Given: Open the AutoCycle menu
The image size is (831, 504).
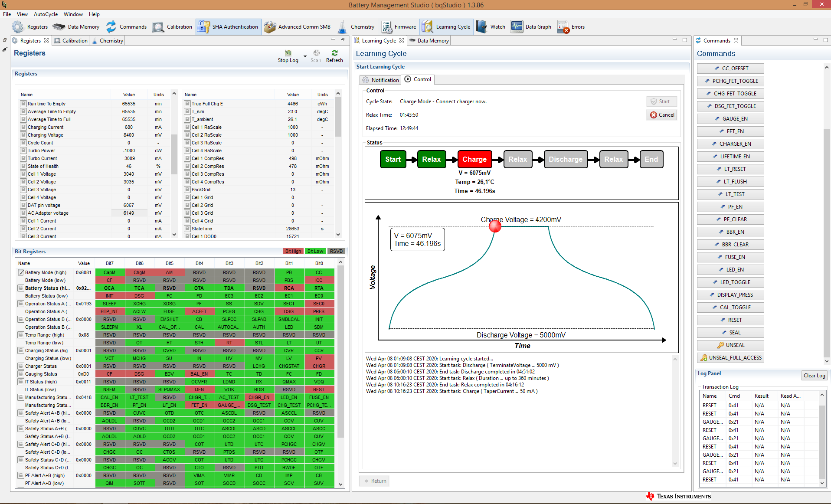Looking at the screenshot, I should (x=46, y=14).
